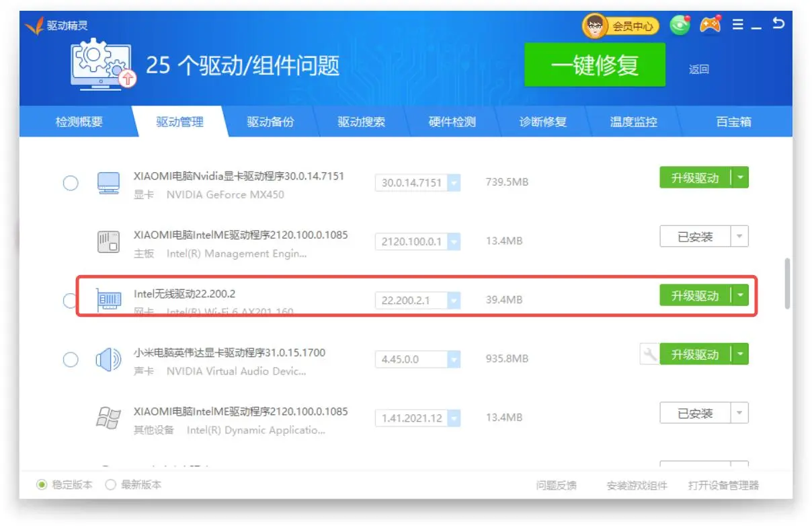
Task: Click the wrench icon beside NVIDIA audio driver
Action: pyautogui.click(x=649, y=354)
